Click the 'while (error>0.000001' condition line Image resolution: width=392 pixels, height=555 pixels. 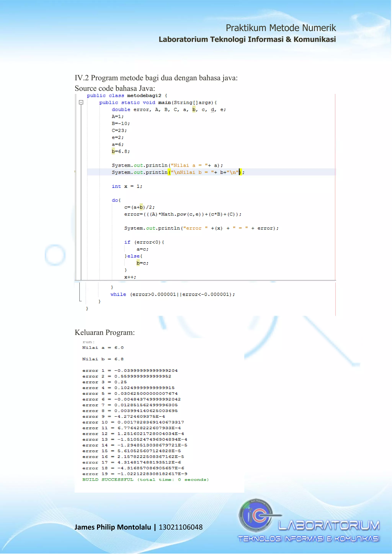click(x=173, y=294)
